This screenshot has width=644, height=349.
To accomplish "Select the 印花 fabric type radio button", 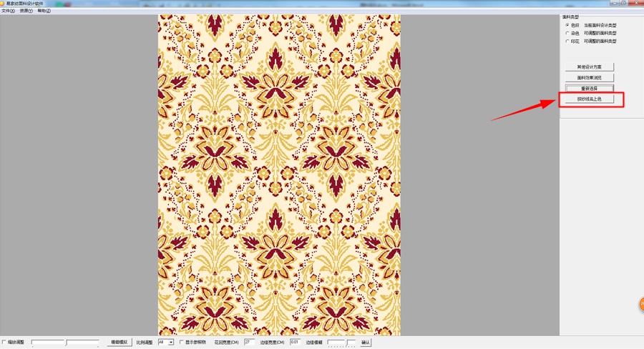I will tap(568, 41).
